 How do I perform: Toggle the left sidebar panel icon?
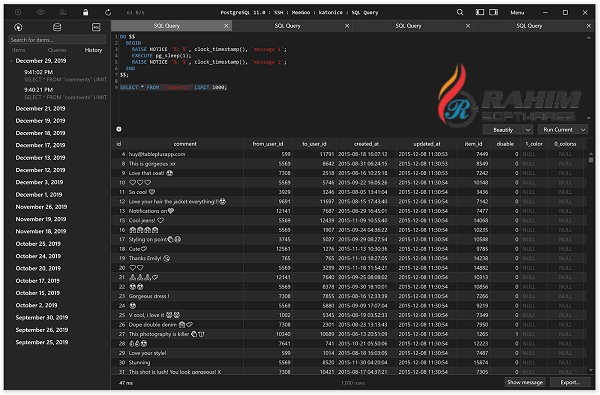coord(480,12)
